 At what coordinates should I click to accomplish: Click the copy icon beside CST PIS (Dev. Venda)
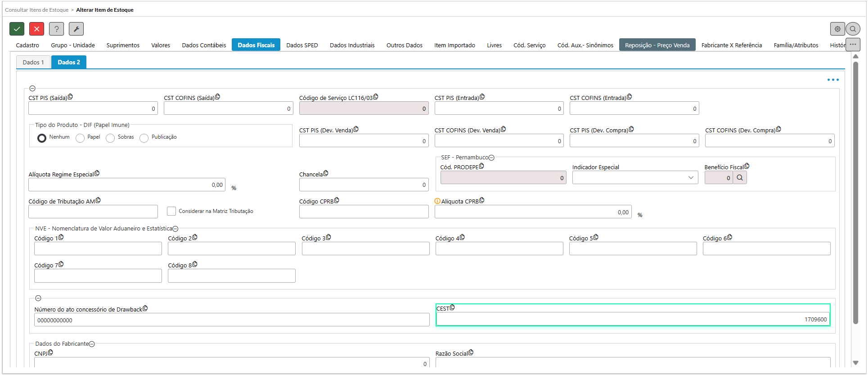356,129
